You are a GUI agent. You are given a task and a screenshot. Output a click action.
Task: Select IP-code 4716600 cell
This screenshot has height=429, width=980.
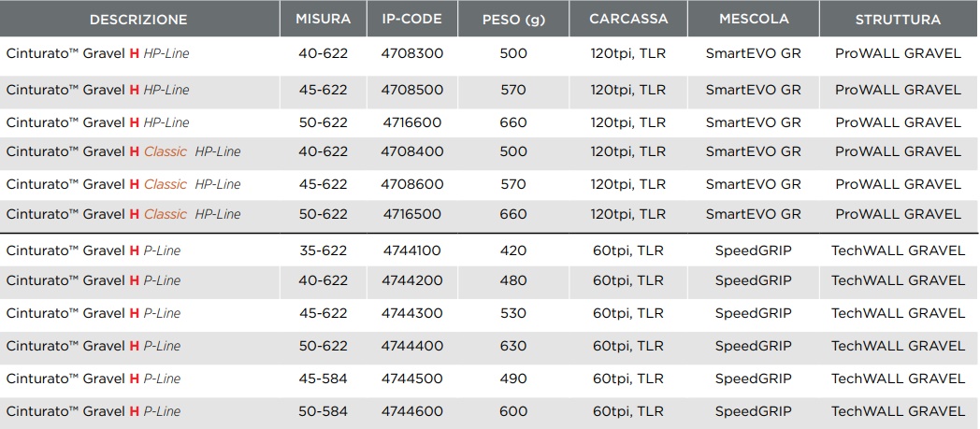[411, 122]
